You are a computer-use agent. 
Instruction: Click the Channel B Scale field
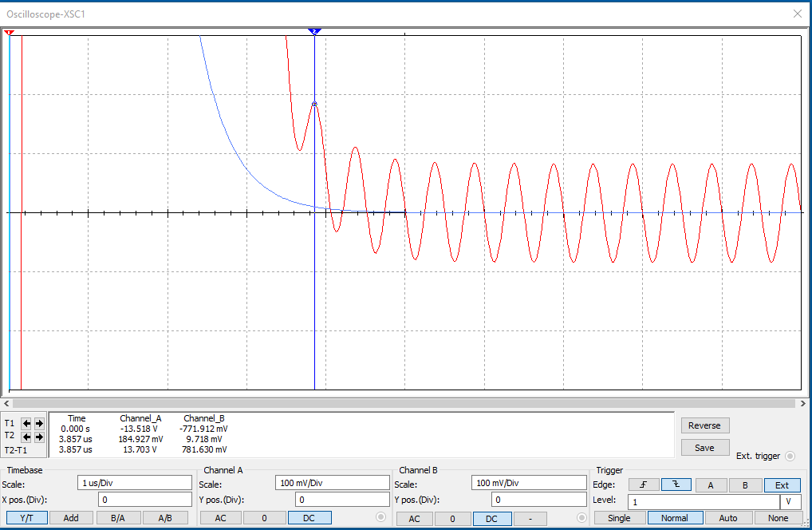[x=529, y=483]
